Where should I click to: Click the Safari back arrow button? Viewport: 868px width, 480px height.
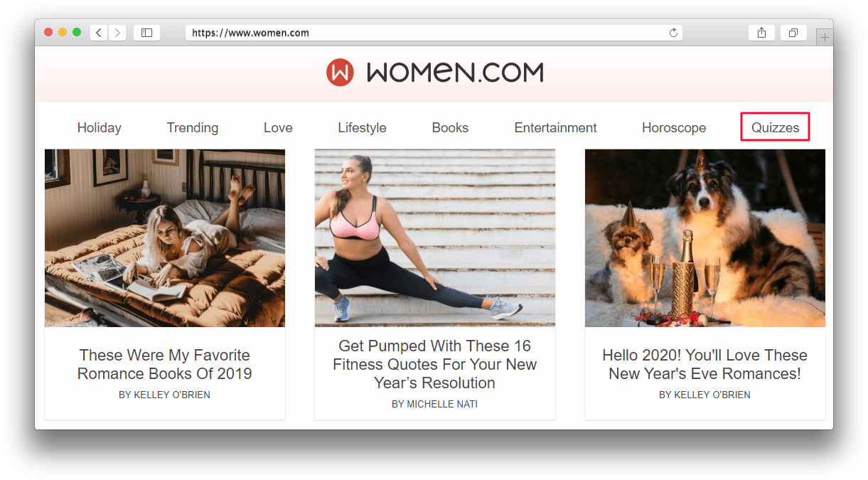(x=99, y=33)
